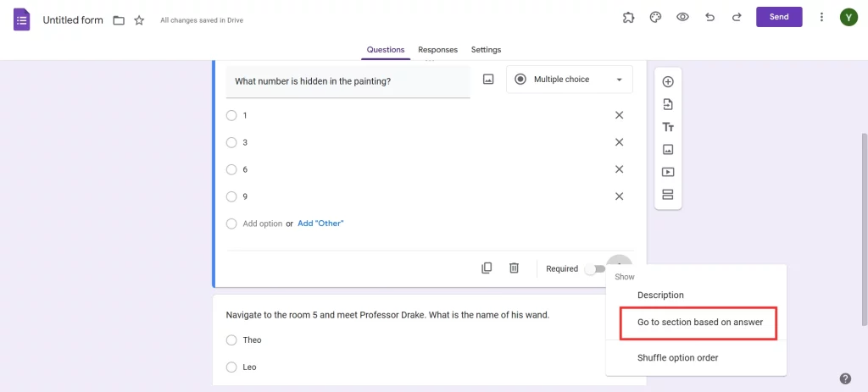Viewport: 868px width, 392px height.
Task: Select the radio button for option 3
Action: pos(231,142)
